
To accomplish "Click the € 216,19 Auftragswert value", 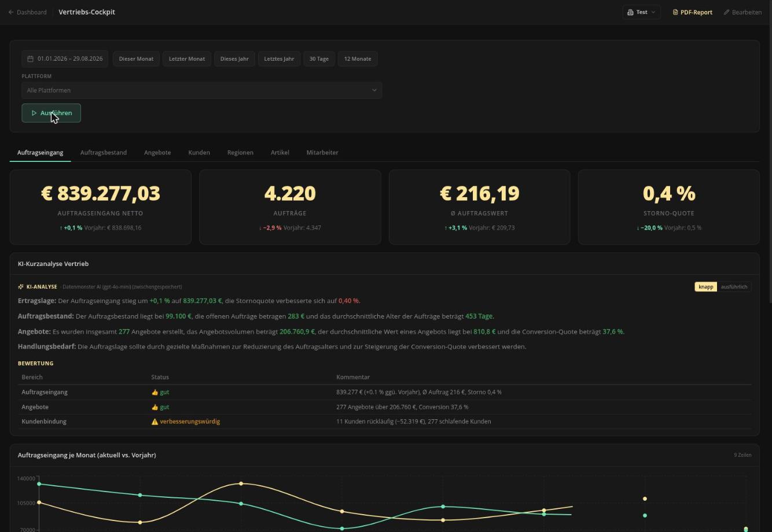I will coord(479,193).
